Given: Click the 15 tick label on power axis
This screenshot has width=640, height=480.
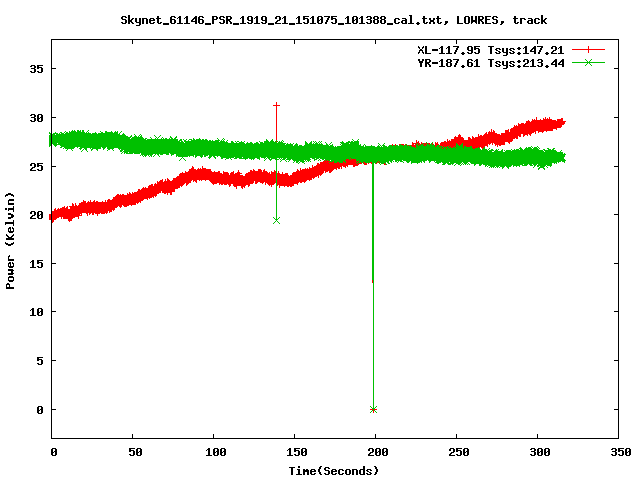Looking at the screenshot, I should [x=36, y=264].
